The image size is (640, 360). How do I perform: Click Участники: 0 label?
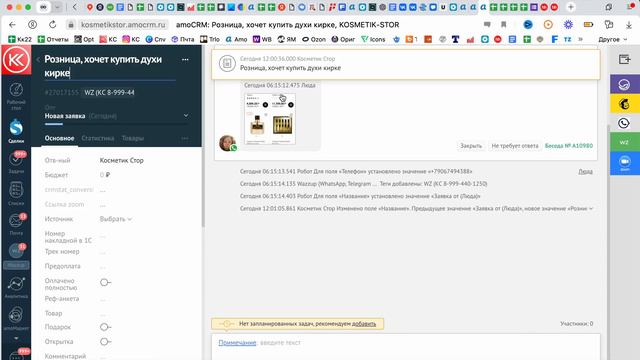576,324
